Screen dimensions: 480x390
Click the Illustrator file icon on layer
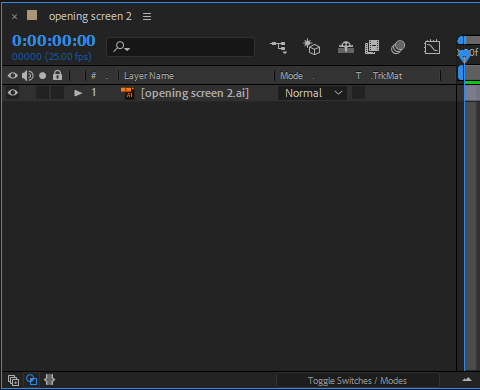tap(127, 93)
